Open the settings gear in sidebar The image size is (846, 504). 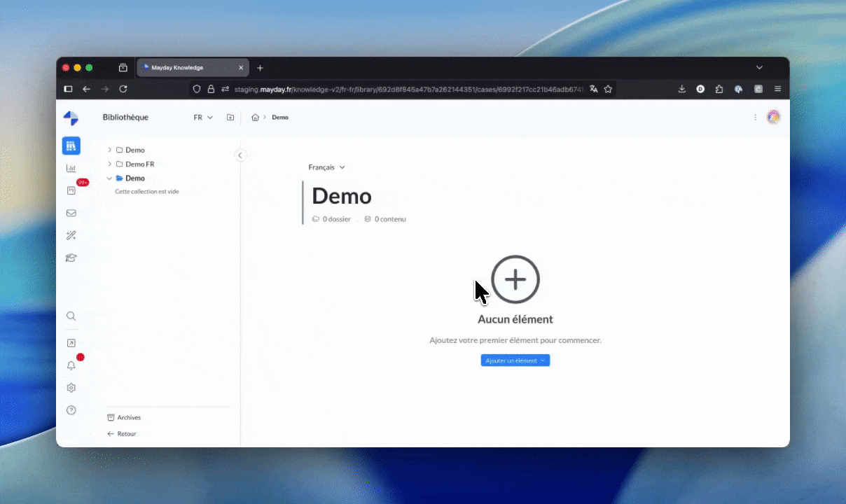point(71,388)
